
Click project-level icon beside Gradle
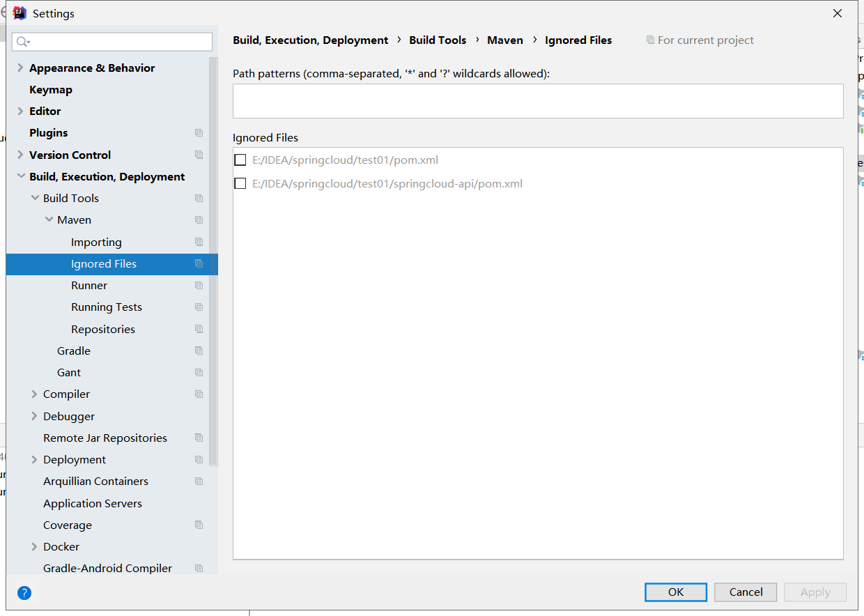coord(199,351)
